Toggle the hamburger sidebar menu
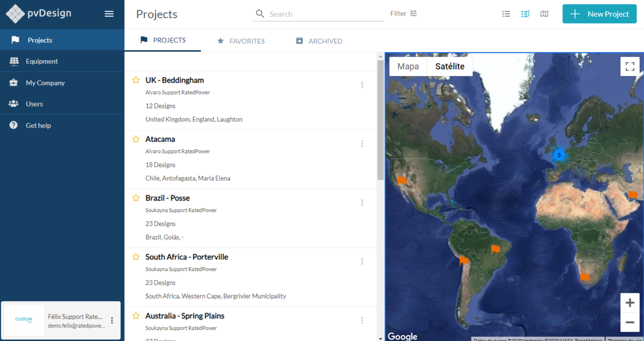 109,14
